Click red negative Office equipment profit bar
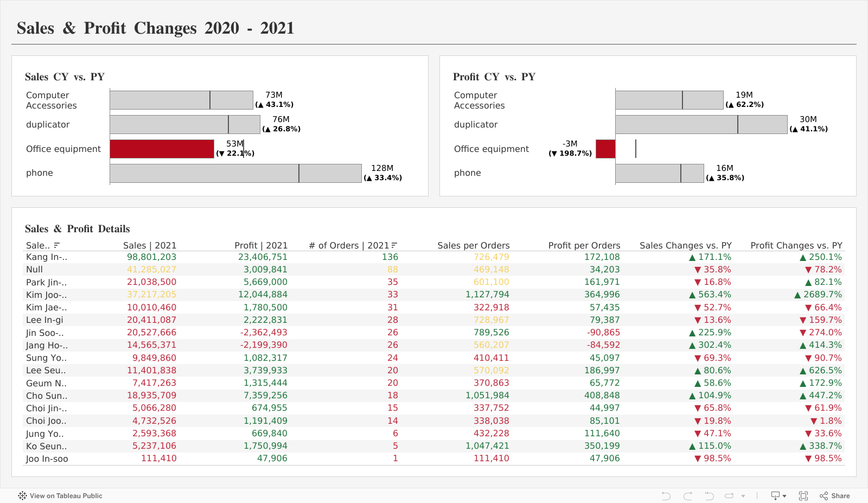The image size is (868, 503). [x=605, y=149]
